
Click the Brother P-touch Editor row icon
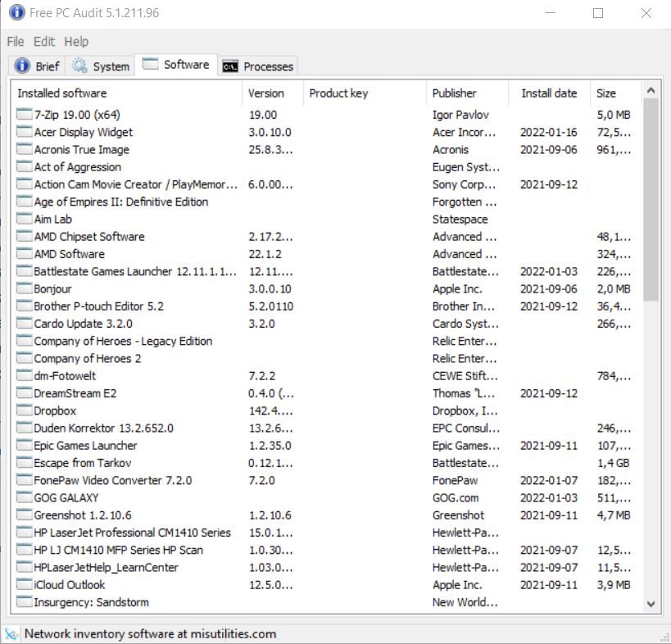coord(24,306)
